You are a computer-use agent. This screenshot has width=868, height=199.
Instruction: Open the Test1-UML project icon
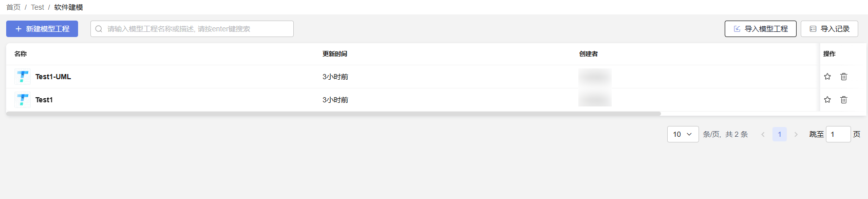point(23,77)
